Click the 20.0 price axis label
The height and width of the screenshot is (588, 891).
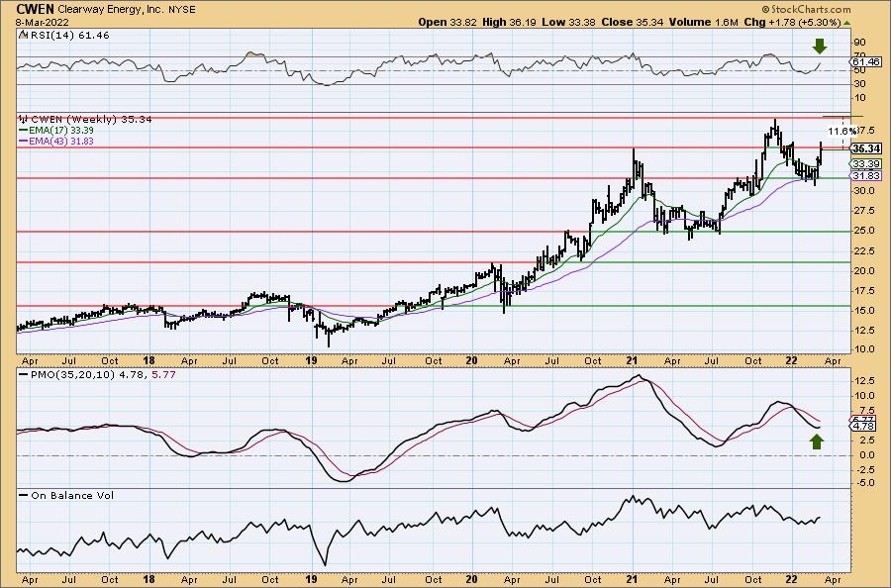[863, 271]
